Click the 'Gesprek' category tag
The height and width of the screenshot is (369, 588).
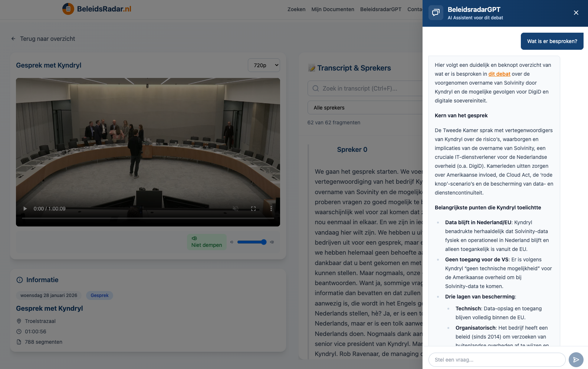point(99,295)
